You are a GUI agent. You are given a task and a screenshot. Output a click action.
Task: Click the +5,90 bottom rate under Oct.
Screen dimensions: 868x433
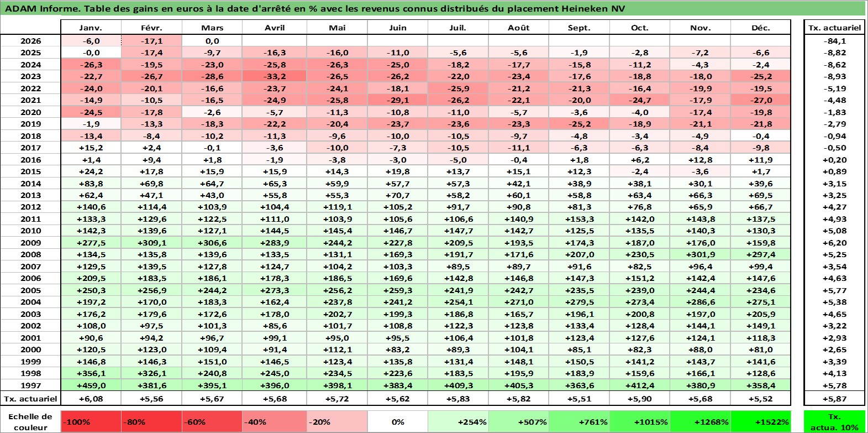640,399
